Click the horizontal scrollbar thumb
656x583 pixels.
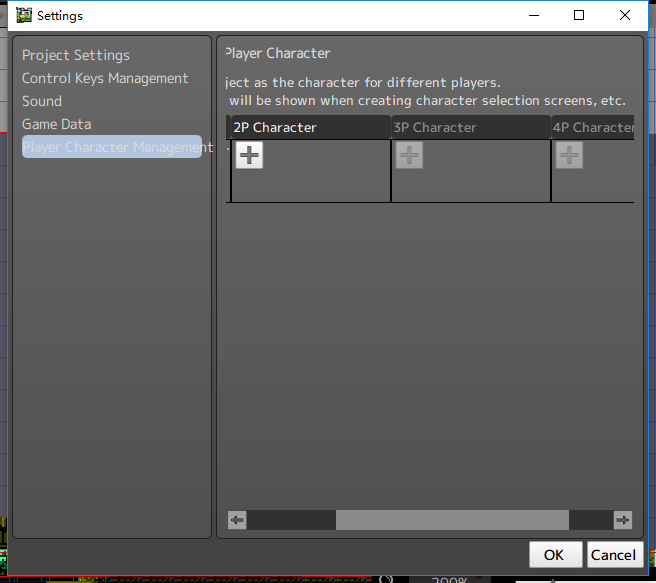pyautogui.click(x=452, y=520)
